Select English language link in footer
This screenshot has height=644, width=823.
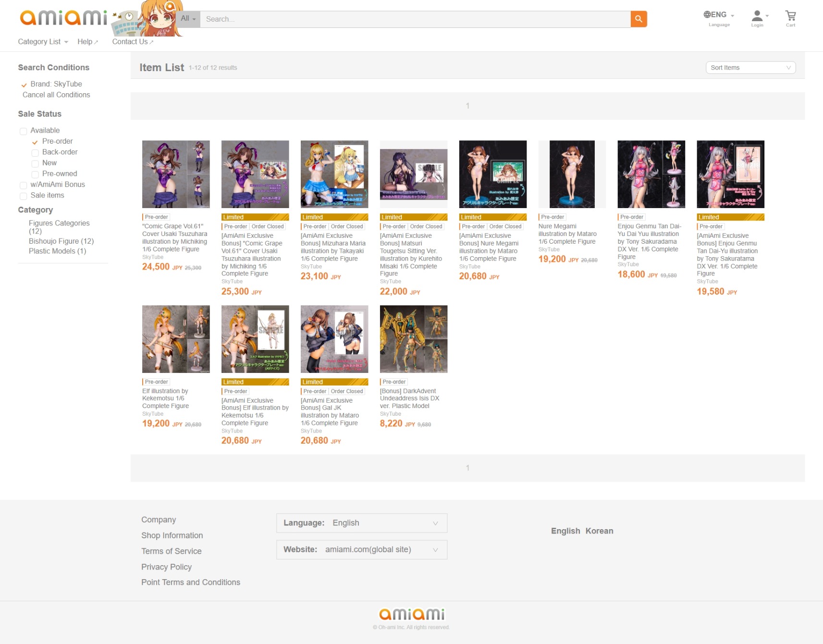pyautogui.click(x=565, y=531)
